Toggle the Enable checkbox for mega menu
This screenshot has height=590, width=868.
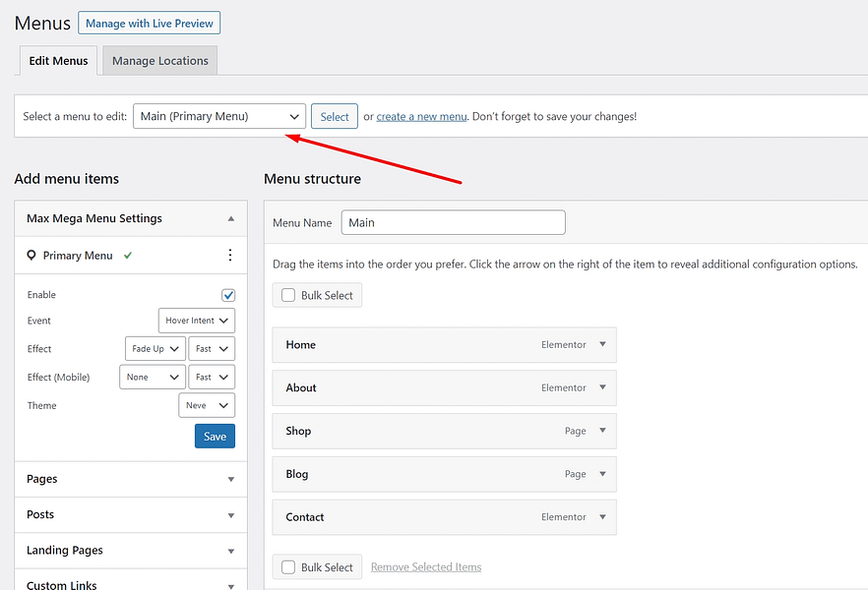click(228, 295)
